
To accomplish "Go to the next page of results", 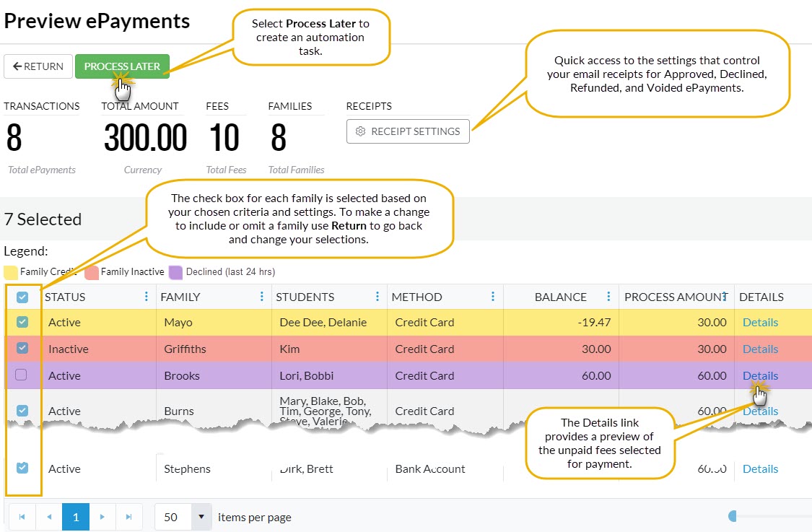I will [102, 517].
